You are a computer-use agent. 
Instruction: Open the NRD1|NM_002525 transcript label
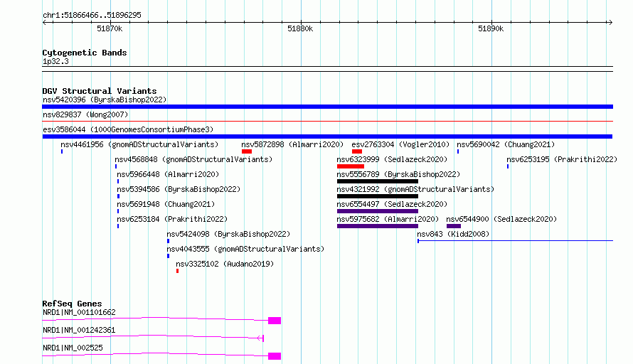coord(73,348)
